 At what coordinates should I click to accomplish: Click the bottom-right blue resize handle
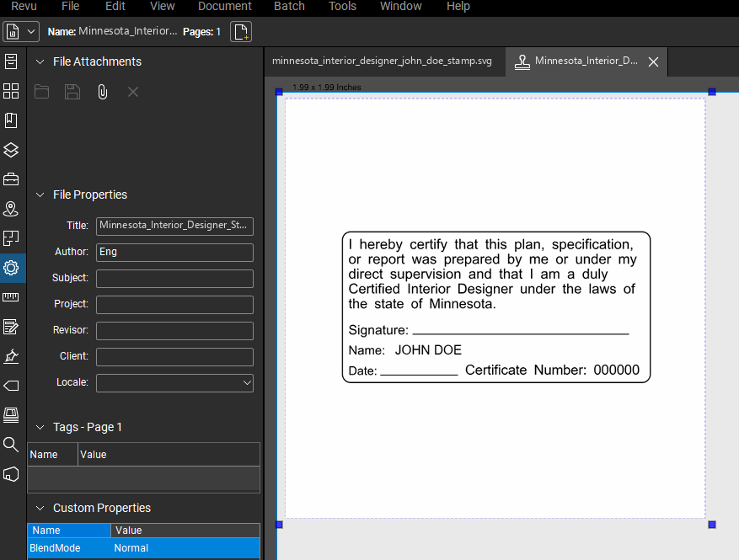pos(712,525)
